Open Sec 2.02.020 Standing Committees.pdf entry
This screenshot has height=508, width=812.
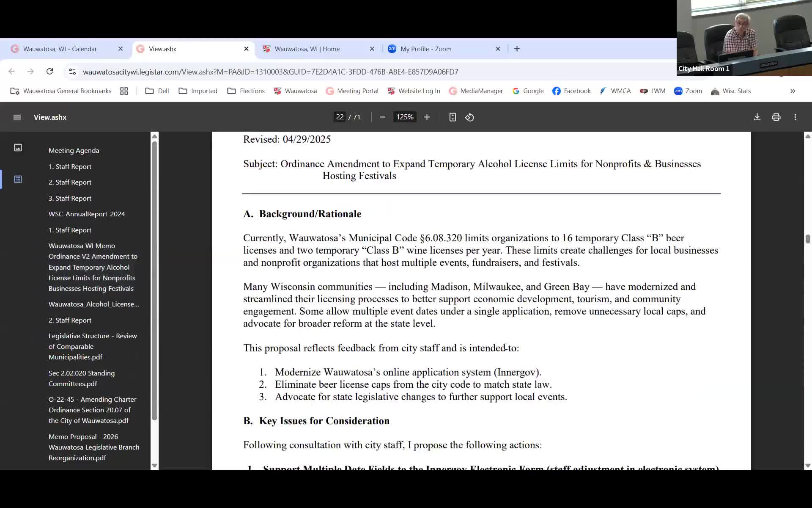click(x=82, y=378)
